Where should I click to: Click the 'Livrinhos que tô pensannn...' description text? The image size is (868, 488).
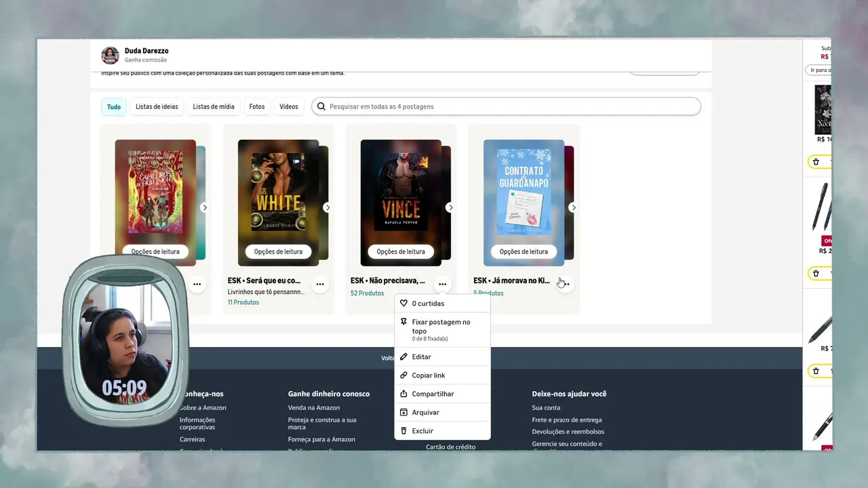267,292
